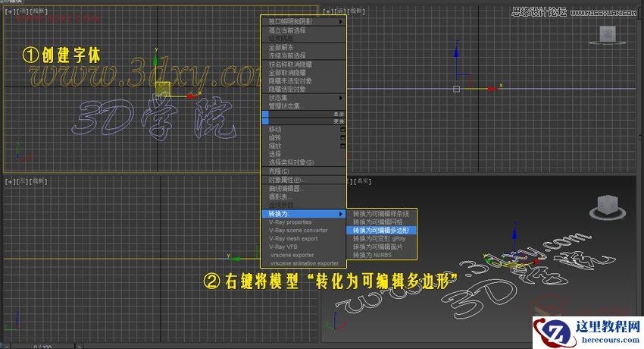Viewport: 644px width, 349px height.
Task: Open [+] menu of left viewport
Action: pos(9,181)
